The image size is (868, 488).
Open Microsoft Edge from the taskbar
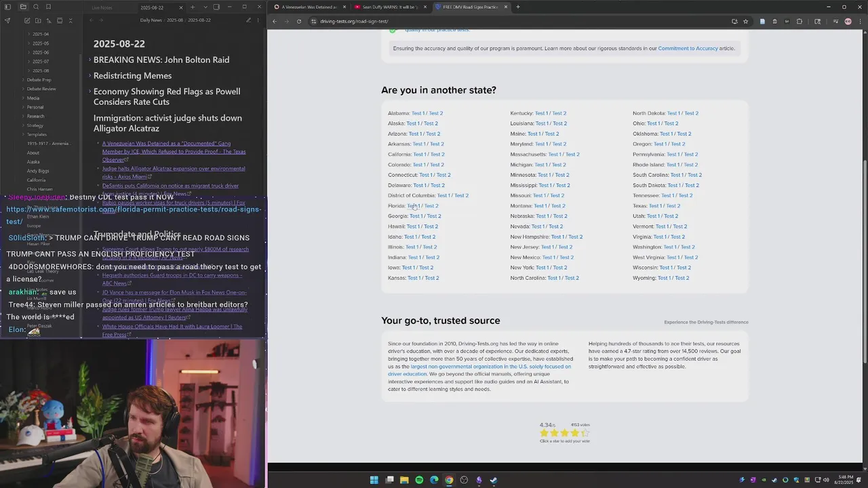click(x=434, y=480)
